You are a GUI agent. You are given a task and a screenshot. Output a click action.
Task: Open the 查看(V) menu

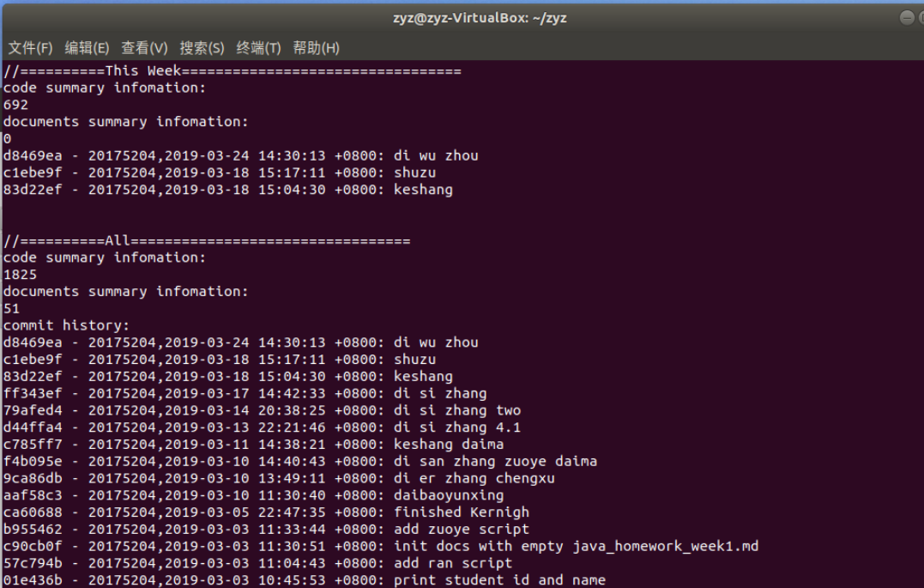(144, 48)
